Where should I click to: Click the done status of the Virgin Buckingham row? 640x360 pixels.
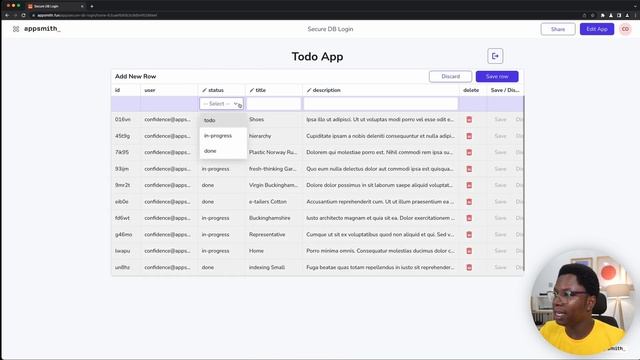tap(207, 185)
